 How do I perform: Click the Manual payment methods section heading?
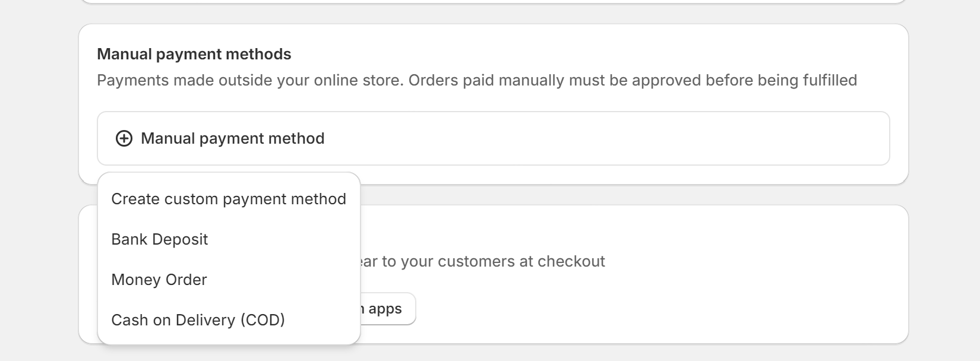tap(195, 54)
